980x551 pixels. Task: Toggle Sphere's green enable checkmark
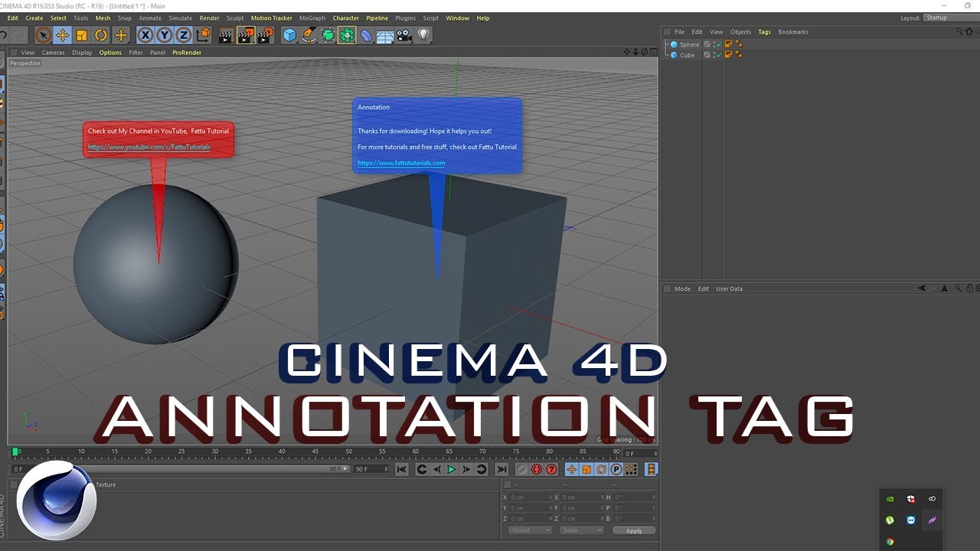click(x=718, y=44)
